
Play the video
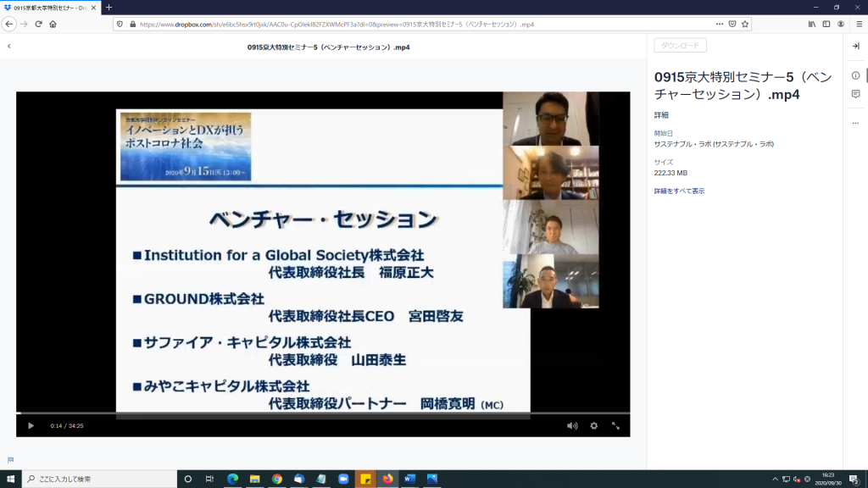point(31,425)
